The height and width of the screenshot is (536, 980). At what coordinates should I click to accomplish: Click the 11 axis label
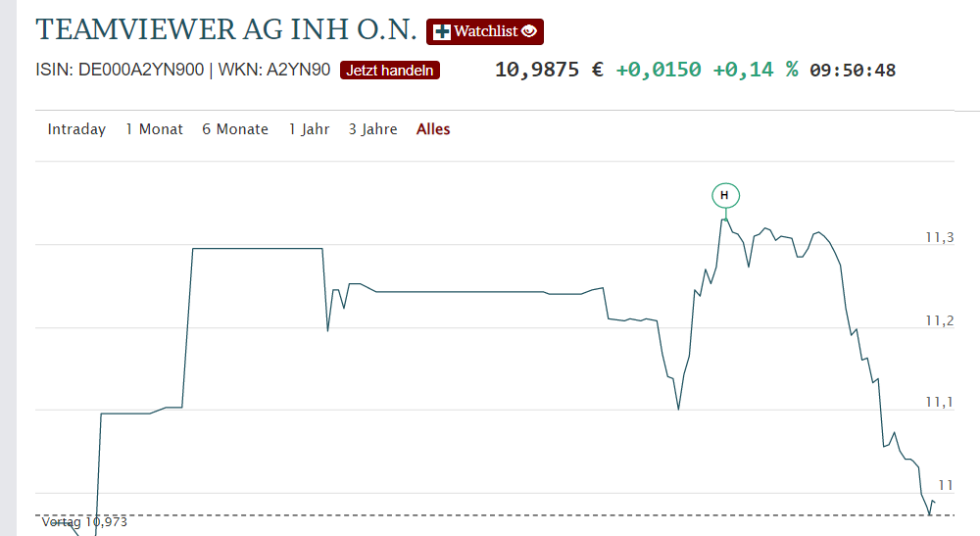coord(946,485)
